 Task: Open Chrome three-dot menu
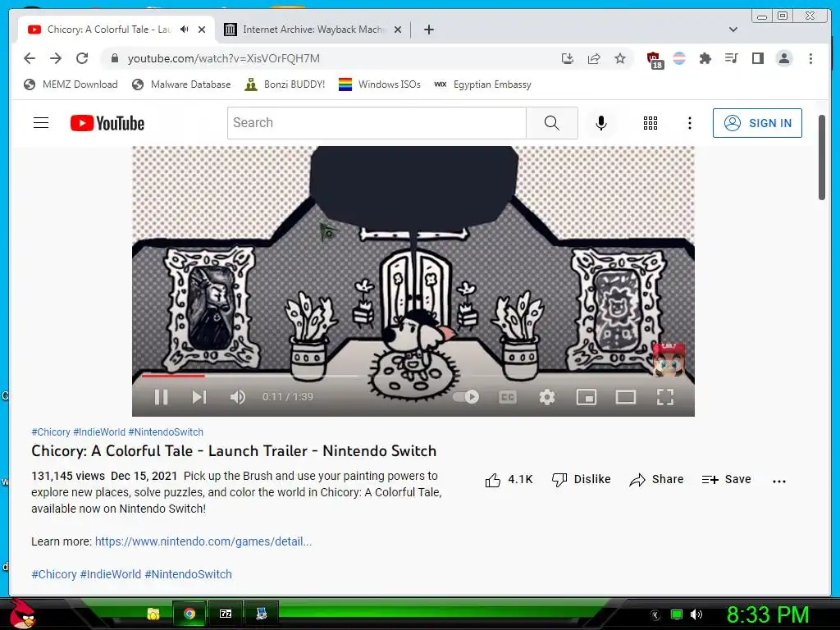tap(810, 58)
